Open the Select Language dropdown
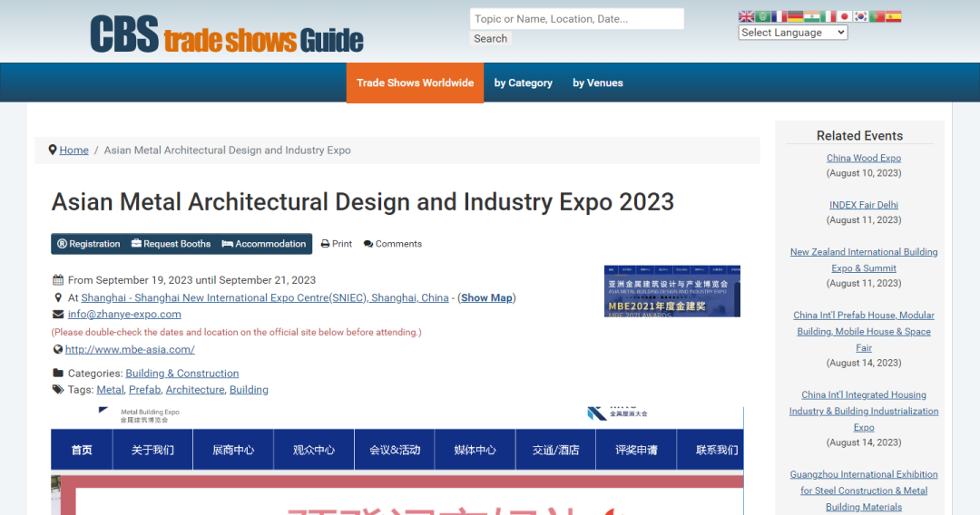Viewport: 980px width, 515px height. (x=792, y=33)
